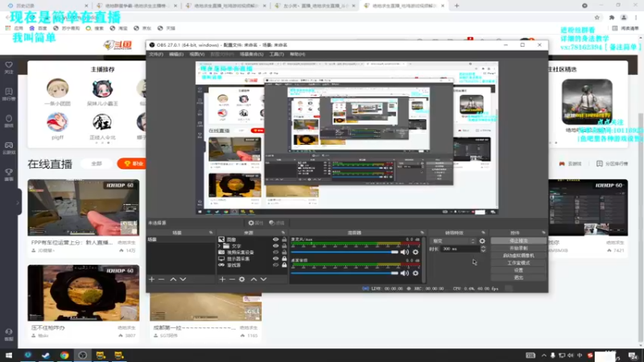The width and height of the screenshot is (644, 362).
Task: Toggle visibility eye of 文字 group source
Action: coord(275,246)
